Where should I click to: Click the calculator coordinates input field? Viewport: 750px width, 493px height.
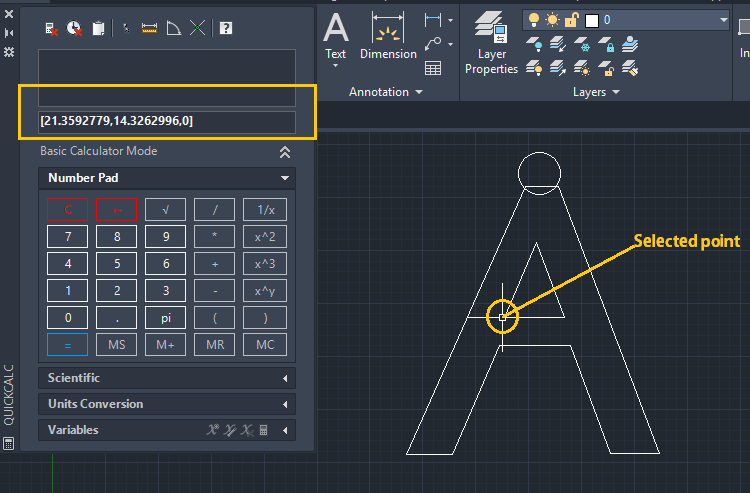click(166, 121)
